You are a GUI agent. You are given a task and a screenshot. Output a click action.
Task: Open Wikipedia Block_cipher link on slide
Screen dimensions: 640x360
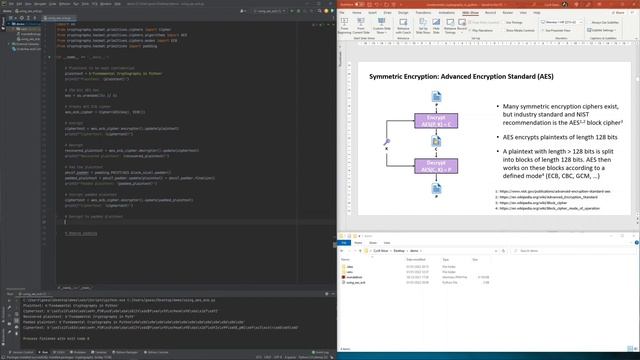point(533,203)
